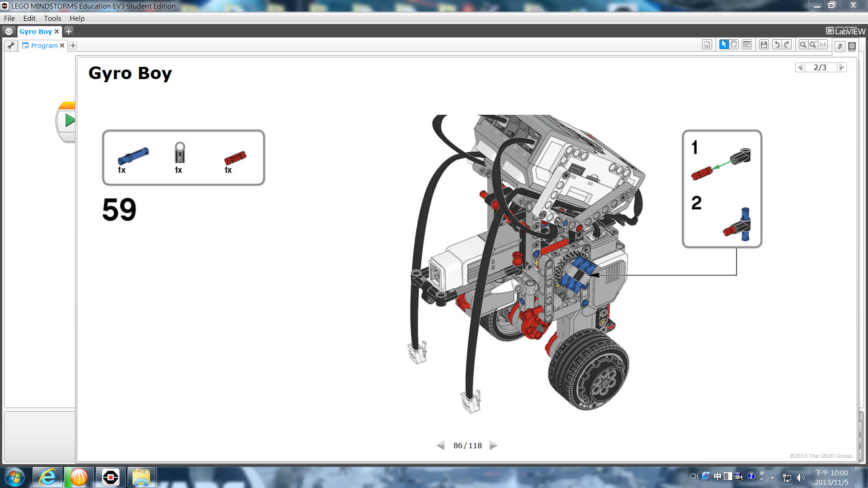Zoom out of the programming canvas

[803, 44]
